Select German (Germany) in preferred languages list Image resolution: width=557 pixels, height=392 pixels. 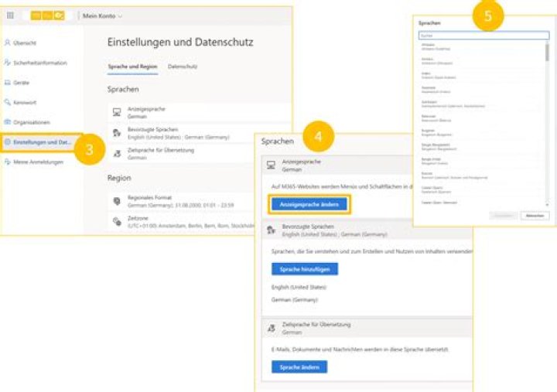[x=295, y=300]
